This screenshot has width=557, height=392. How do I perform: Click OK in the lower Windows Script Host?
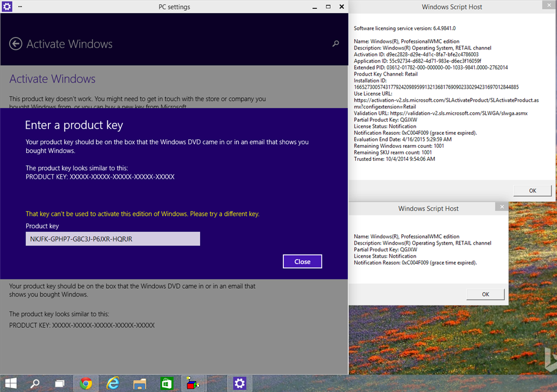pyautogui.click(x=485, y=294)
